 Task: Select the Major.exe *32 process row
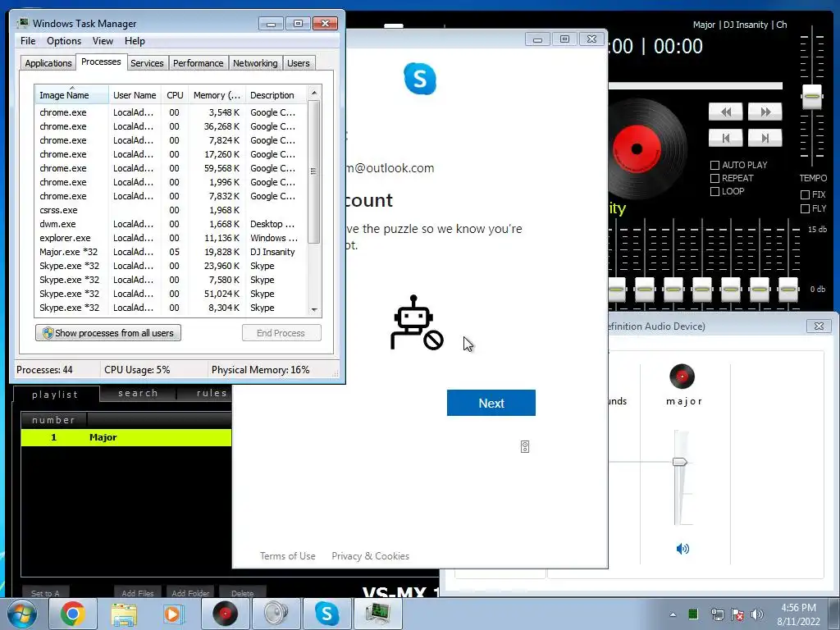pos(171,252)
